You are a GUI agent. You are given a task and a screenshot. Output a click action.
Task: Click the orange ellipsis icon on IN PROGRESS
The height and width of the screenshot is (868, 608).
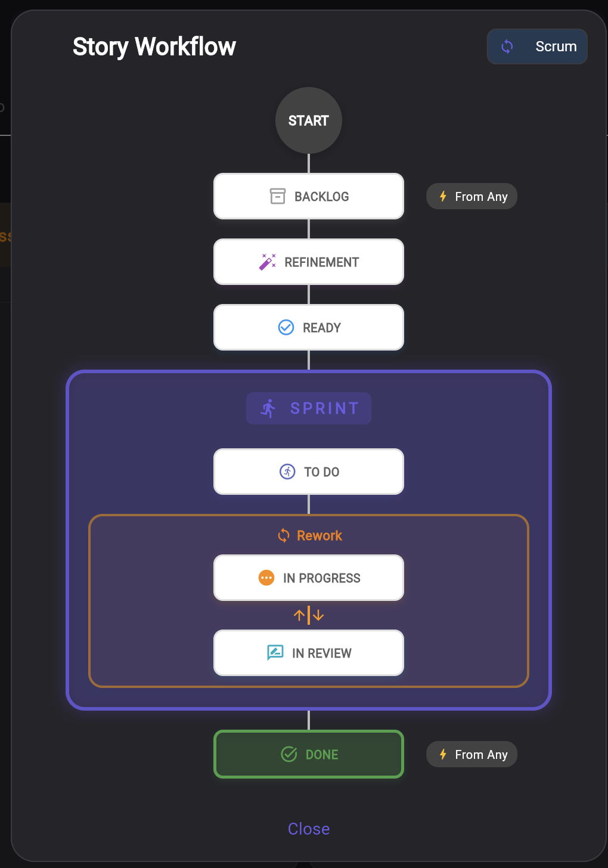tap(267, 578)
